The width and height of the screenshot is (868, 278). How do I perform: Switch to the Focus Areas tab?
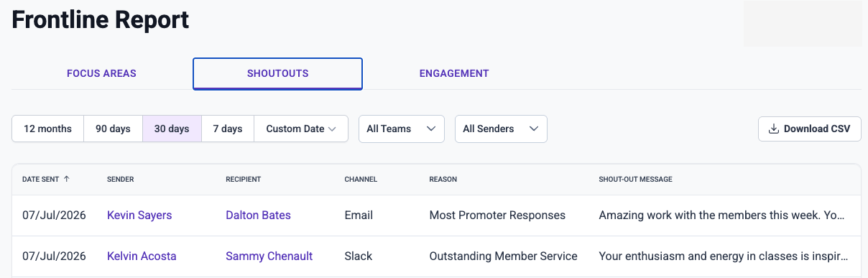click(x=101, y=73)
